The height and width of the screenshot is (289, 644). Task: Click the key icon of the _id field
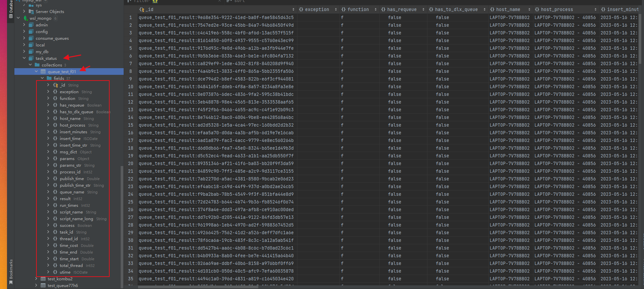tap(55, 85)
